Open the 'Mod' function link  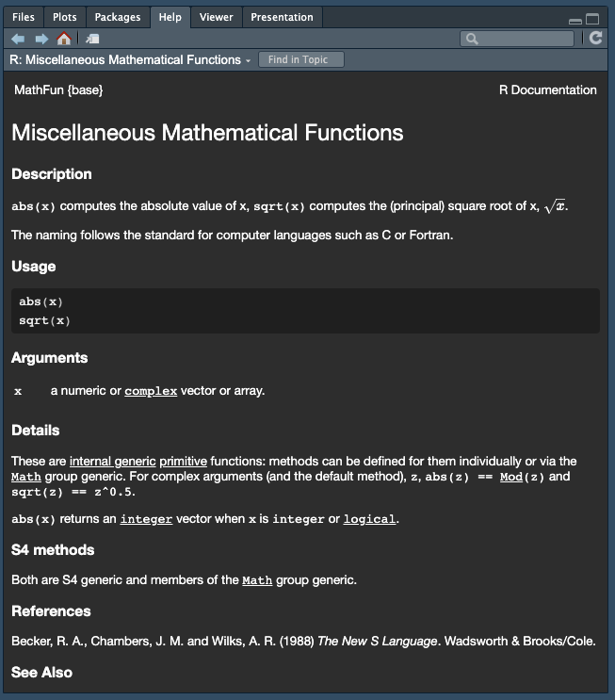510,477
